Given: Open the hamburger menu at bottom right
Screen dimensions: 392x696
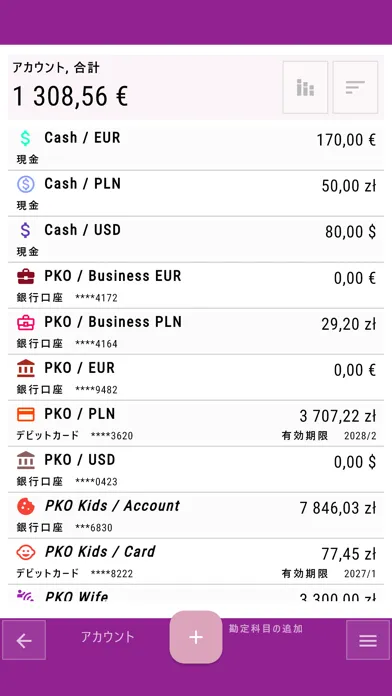Looking at the screenshot, I should 368,640.
